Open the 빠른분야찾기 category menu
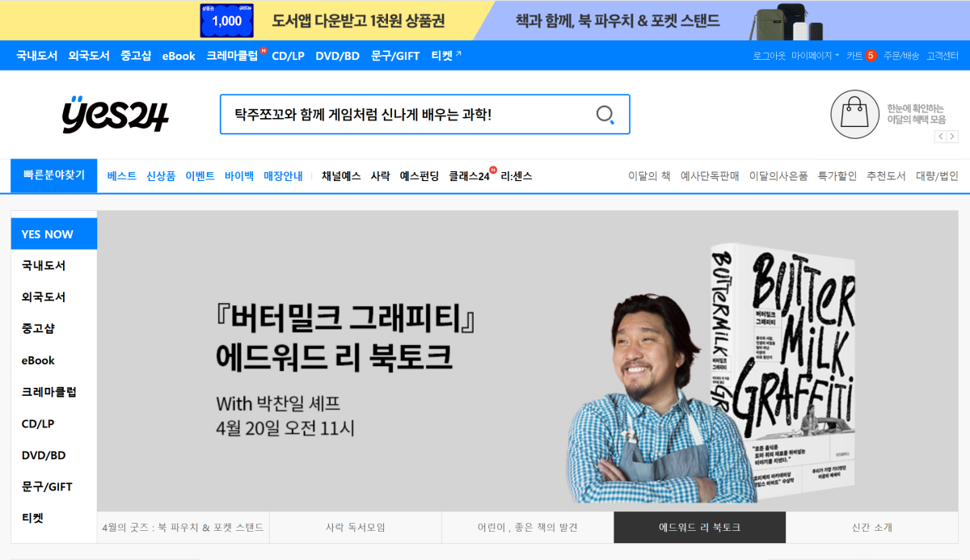This screenshot has width=970, height=560. pos(53,175)
